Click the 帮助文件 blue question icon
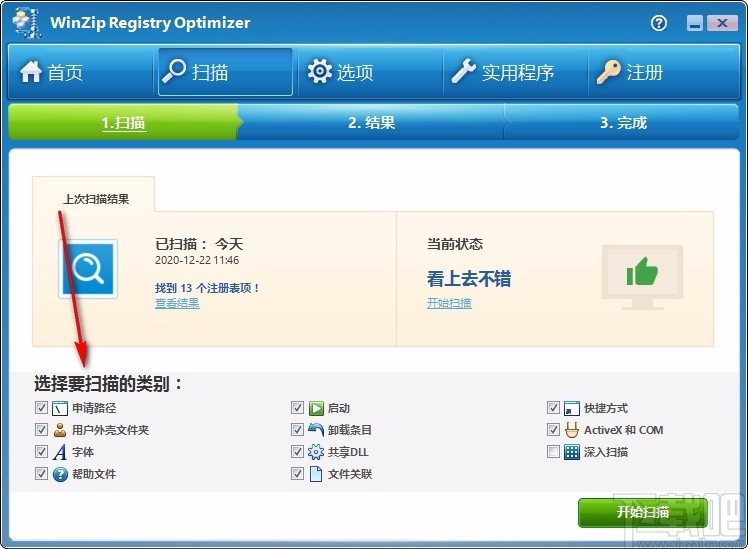748x549 pixels. pyautogui.click(x=60, y=474)
